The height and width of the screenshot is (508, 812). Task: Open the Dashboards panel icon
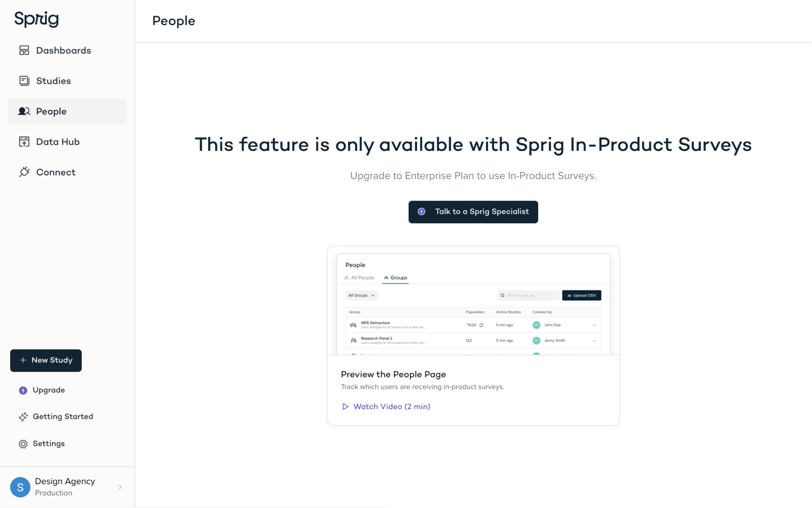coord(24,50)
